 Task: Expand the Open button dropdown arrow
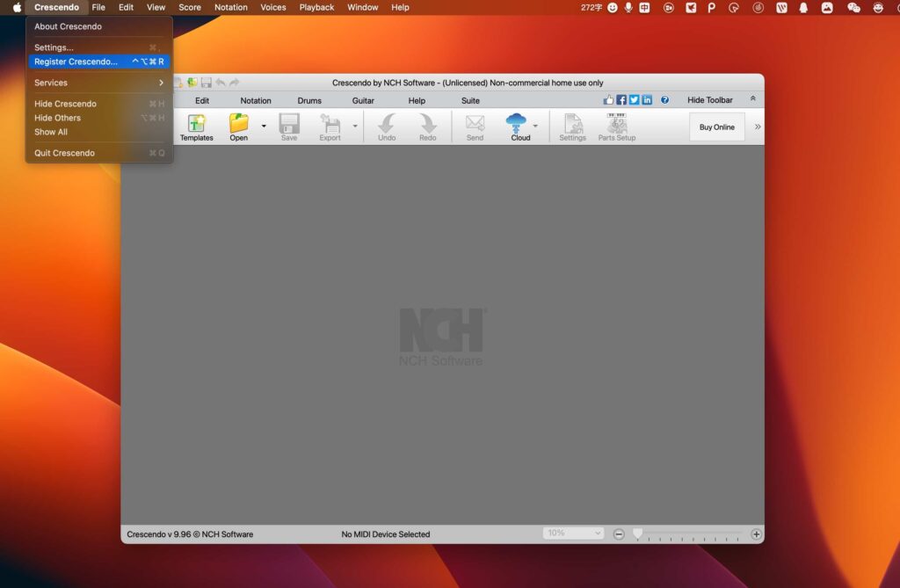pyautogui.click(x=262, y=127)
